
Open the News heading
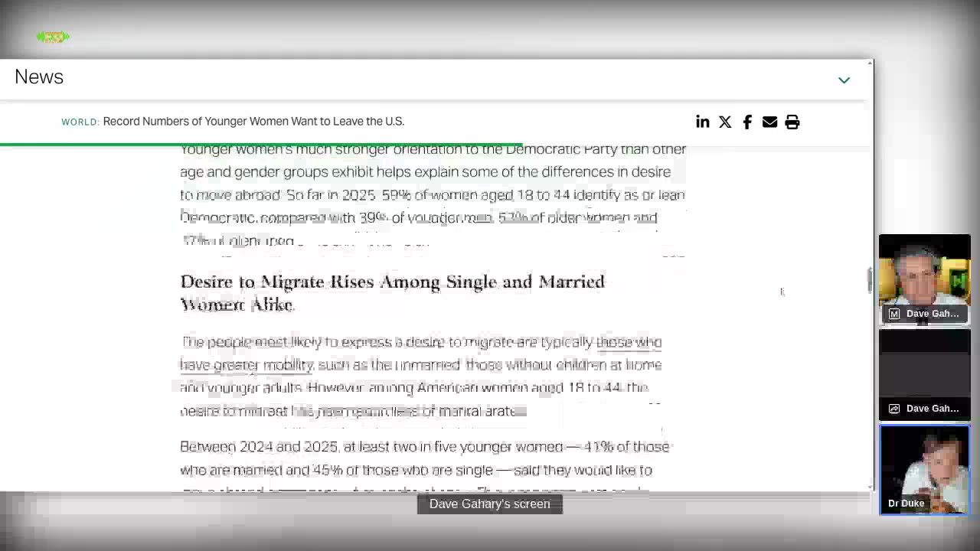(39, 77)
